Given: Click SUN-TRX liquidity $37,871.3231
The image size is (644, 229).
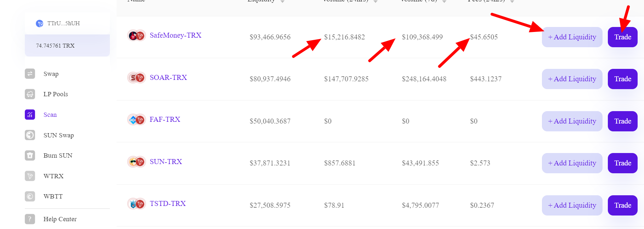Looking at the screenshot, I should [x=270, y=163].
